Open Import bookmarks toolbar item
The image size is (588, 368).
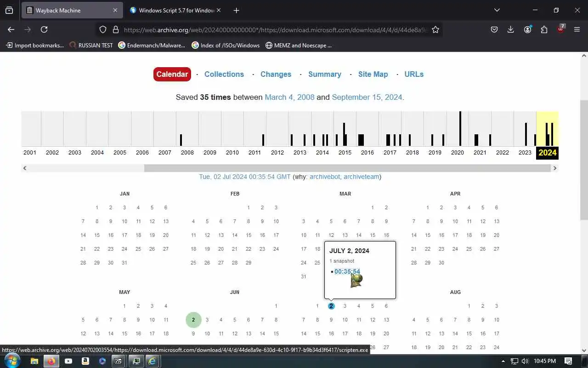35,45
